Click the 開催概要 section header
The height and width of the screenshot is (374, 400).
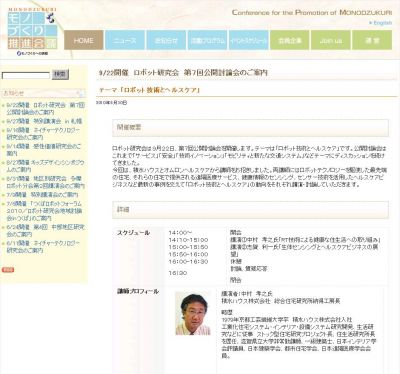pyautogui.click(x=250, y=128)
